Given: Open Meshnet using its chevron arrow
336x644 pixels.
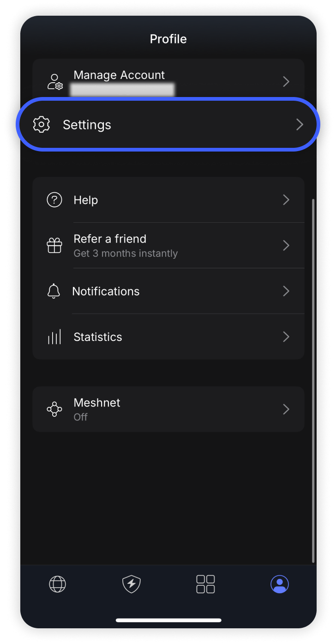Looking at the screenshot, I should (x=286, y=409).
